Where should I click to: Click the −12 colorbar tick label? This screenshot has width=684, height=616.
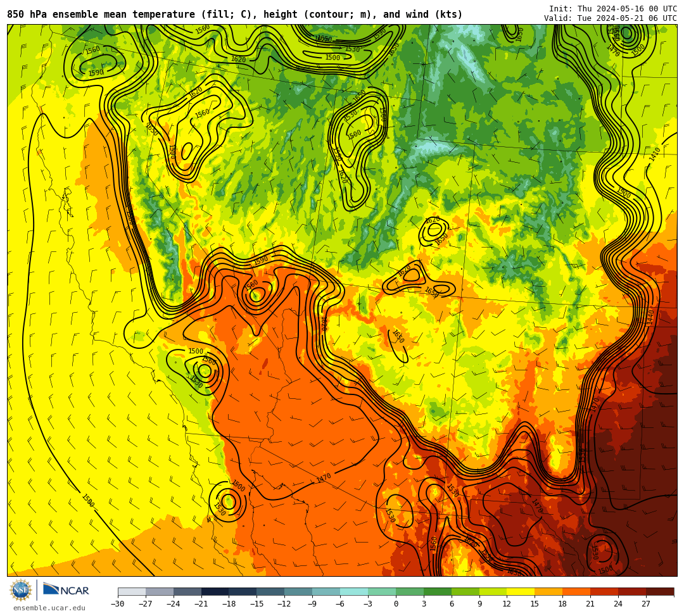[285, 604]
